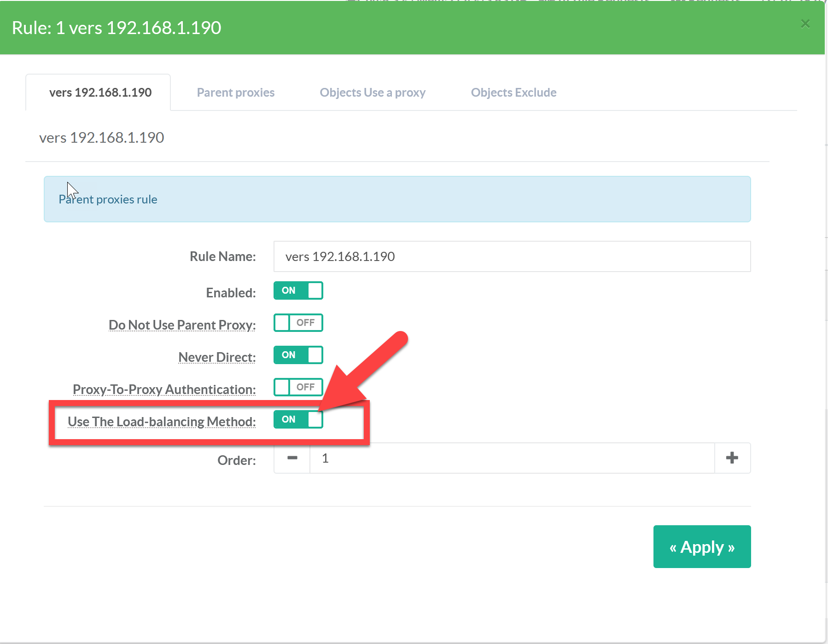Screen dimensions: 828x644
Task: Turn on Do Not Use Parent Proxy
Action: coord(298,323)
